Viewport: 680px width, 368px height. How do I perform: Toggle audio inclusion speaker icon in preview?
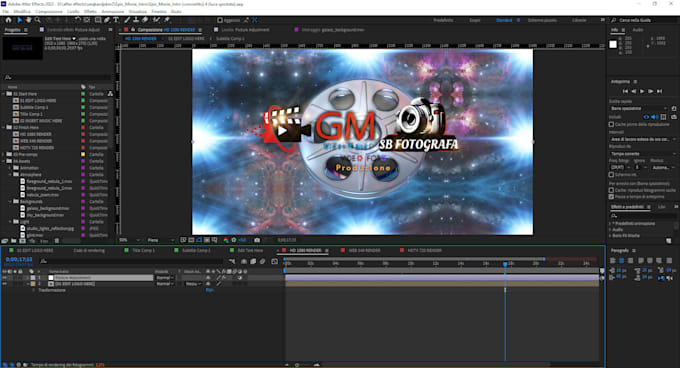[x=655, y=117]
